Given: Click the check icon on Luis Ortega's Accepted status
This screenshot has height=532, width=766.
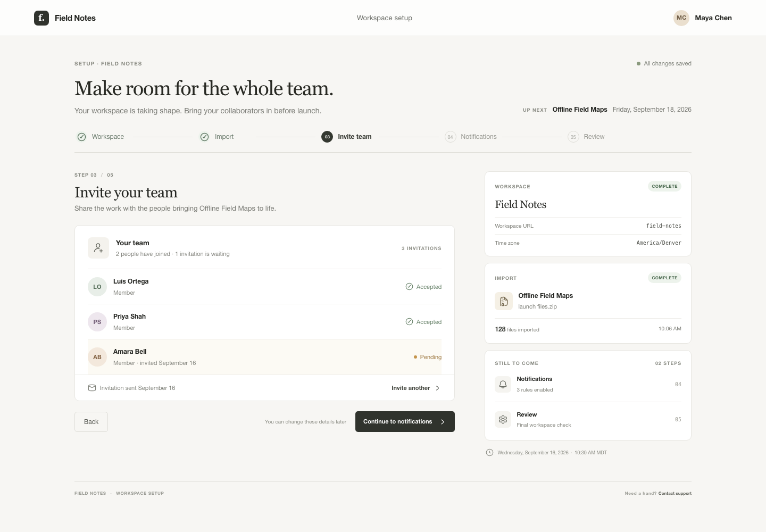Looking at the screenshot, I should (x=409, y=287).
